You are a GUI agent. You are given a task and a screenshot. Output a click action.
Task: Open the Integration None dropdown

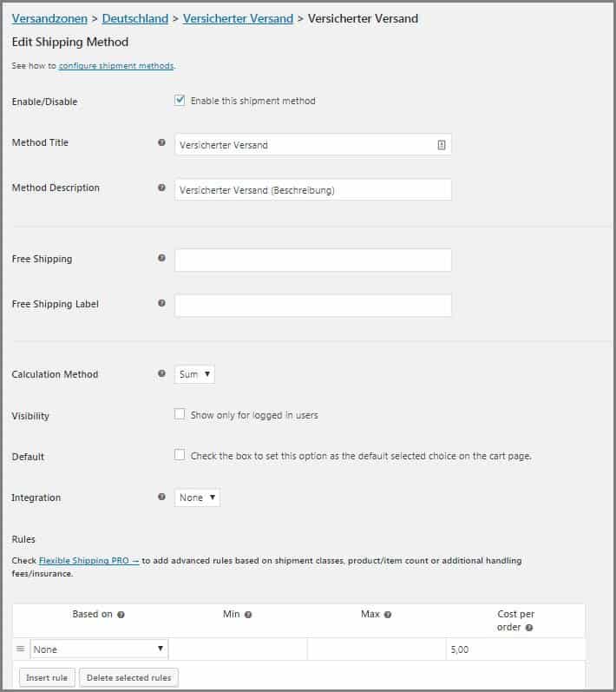[197, 498]
